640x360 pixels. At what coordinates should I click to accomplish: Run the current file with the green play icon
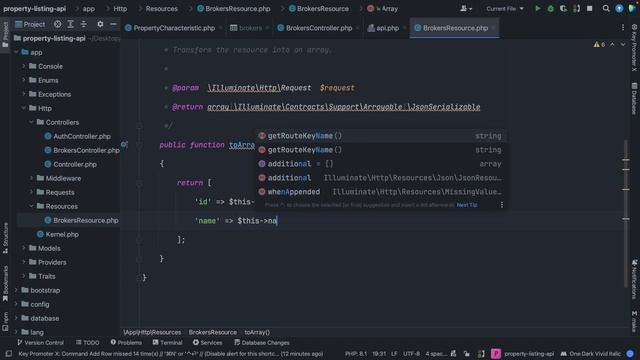click(538, 9)
